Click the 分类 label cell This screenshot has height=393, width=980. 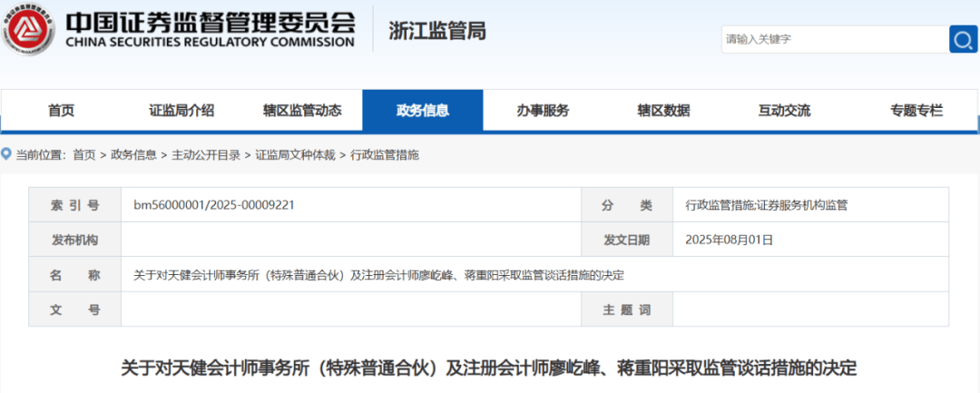click(627, 204)
